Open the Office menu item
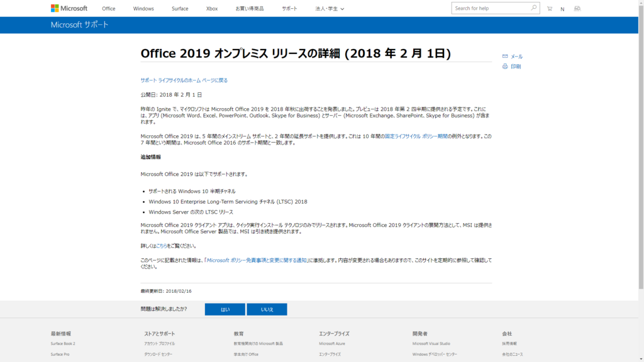644x362 pixels. [108, 9]
